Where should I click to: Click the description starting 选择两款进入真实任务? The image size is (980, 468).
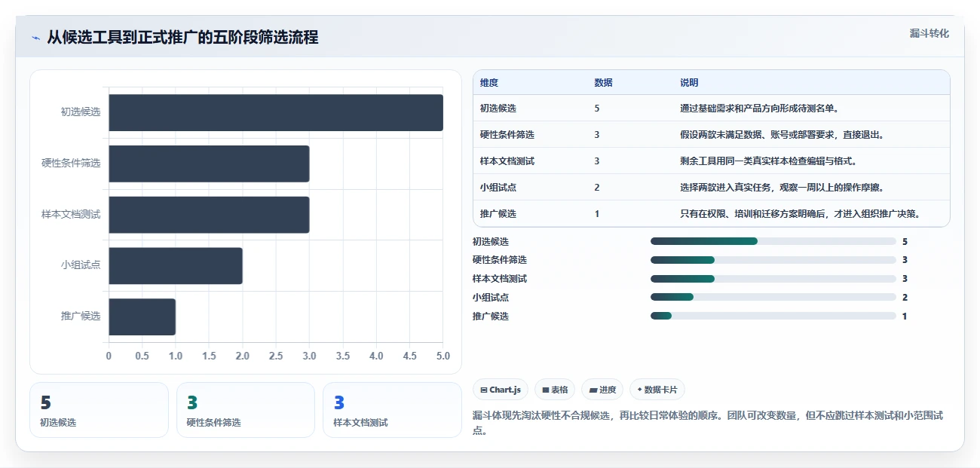pos(782,188)
